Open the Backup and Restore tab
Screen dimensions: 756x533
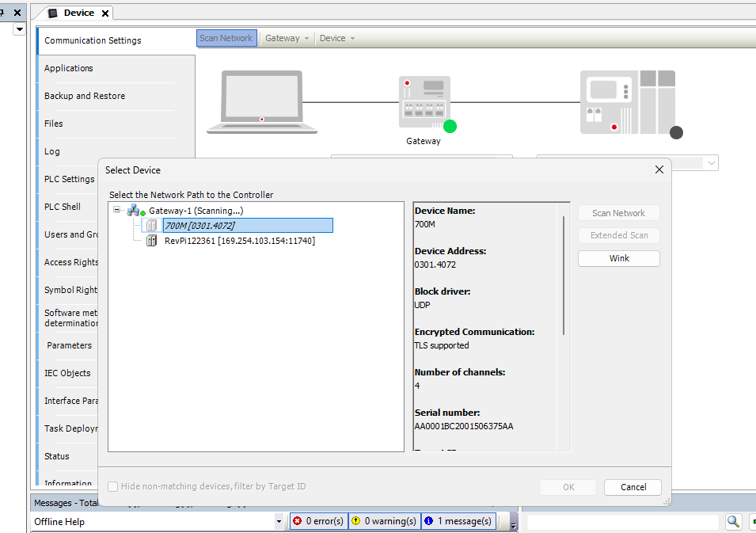coord(85,96)
